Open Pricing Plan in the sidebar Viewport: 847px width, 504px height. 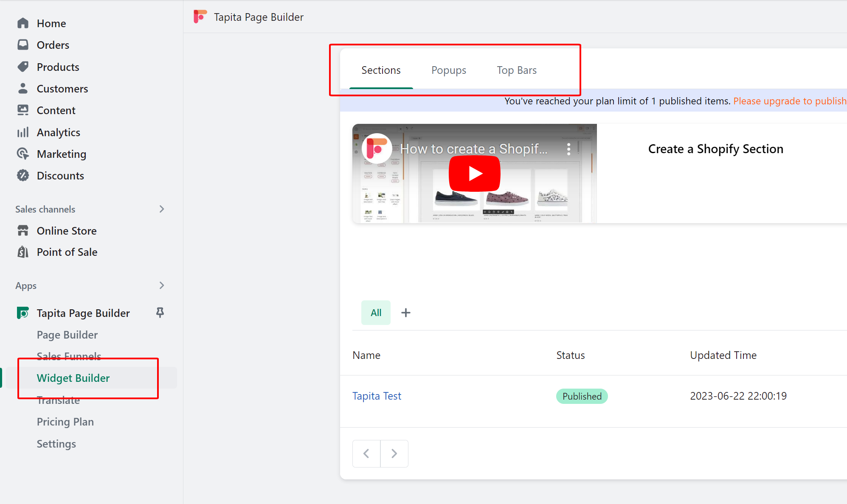[65, 422]
